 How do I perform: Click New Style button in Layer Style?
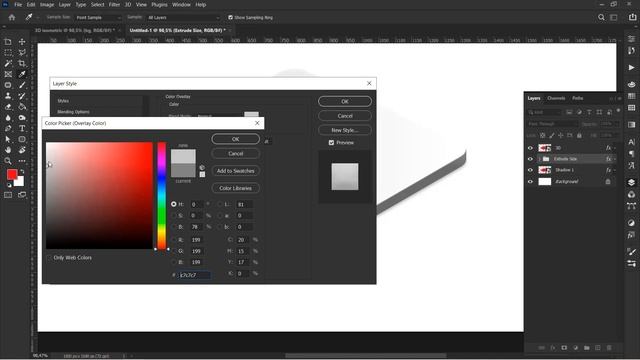[x=345, y=130]
